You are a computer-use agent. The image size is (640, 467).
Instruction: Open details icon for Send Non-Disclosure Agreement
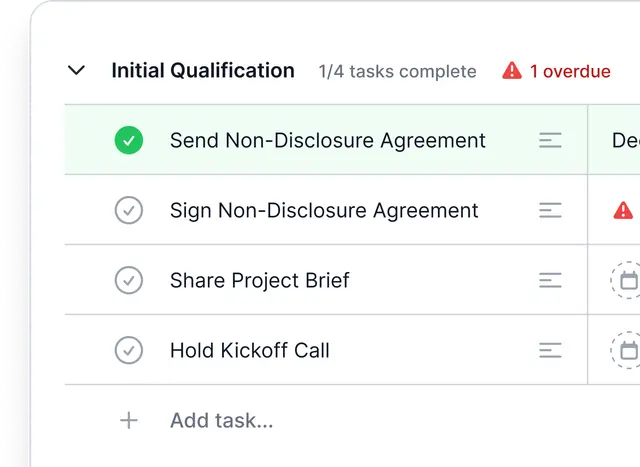[550, 141]
